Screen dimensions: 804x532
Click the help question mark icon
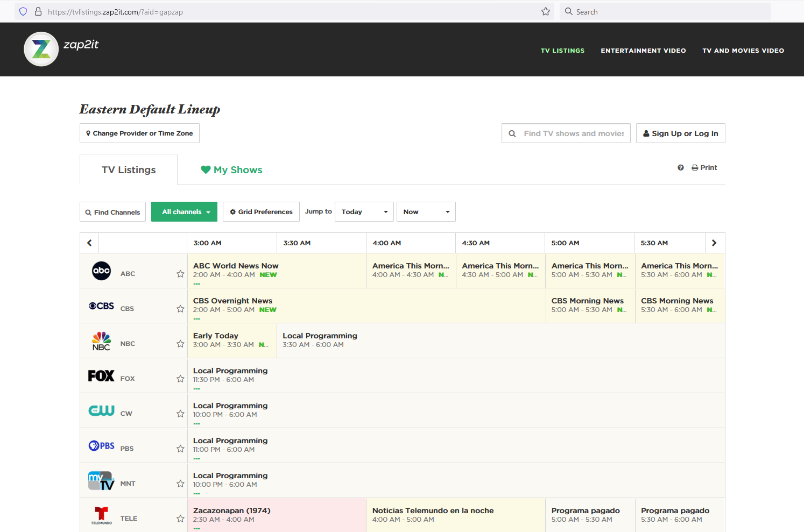coord(681,168)
